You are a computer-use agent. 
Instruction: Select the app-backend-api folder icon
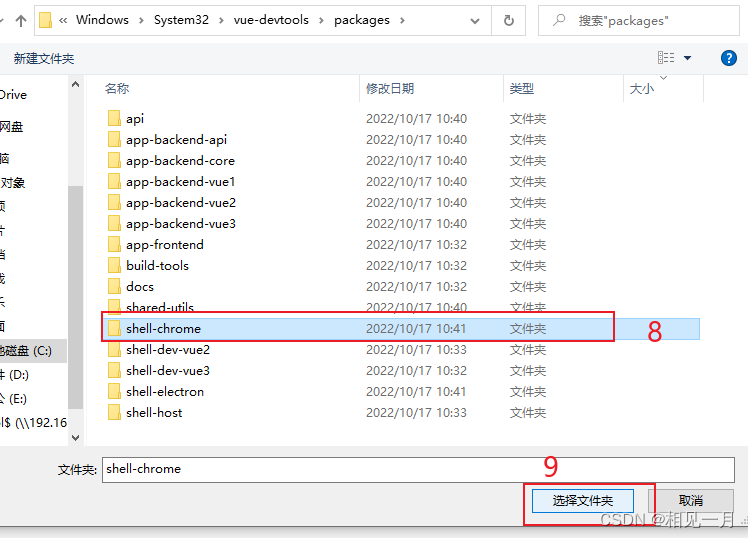[114, 139]
